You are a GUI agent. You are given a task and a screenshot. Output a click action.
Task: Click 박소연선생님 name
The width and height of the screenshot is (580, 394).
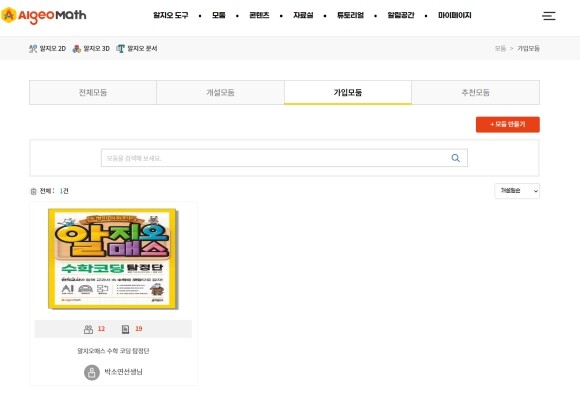pos(124,372)
